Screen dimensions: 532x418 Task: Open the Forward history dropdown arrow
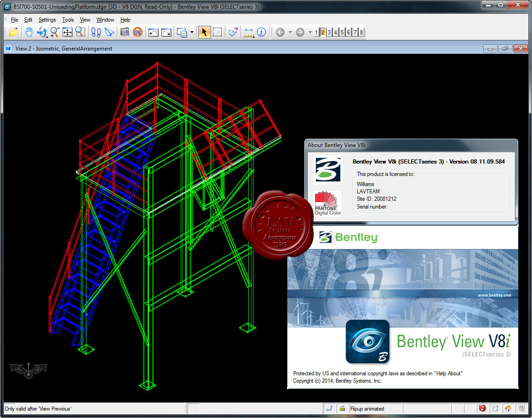pyautogui.click(x=310, y=32)
